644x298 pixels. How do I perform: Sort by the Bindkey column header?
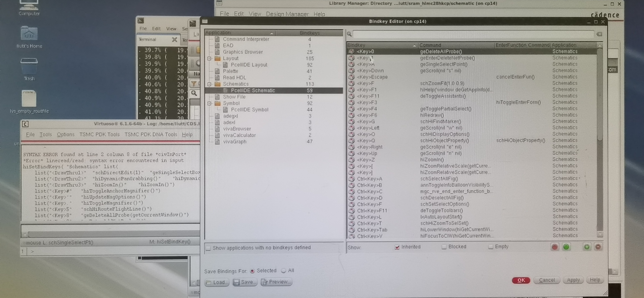382,45
